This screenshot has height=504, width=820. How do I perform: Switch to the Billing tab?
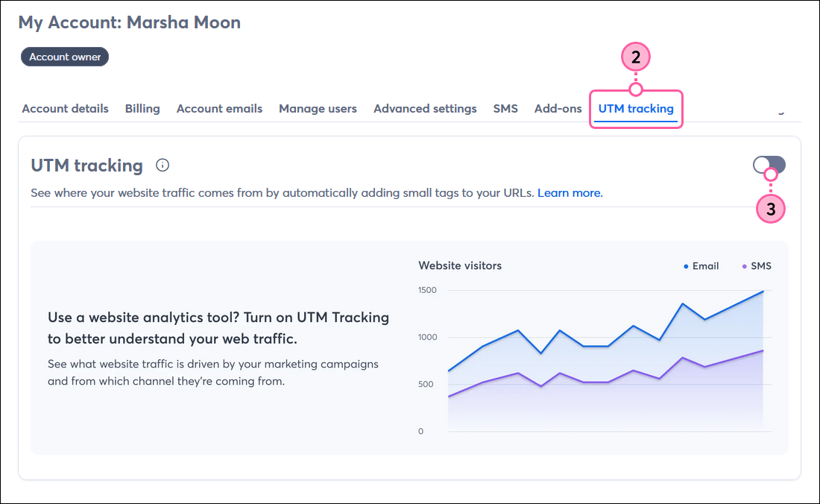pyautogui.click(x=142, y=108)
